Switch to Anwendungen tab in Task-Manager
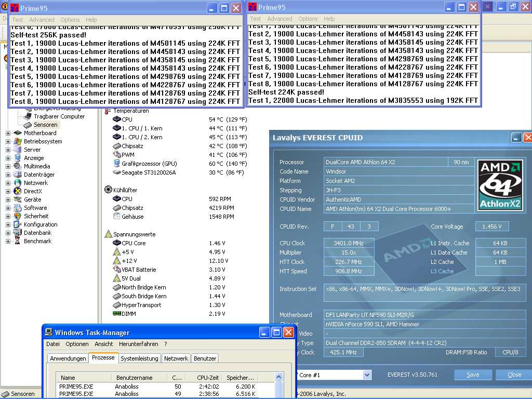Screen dimensions: 532x399 point(68,358)
